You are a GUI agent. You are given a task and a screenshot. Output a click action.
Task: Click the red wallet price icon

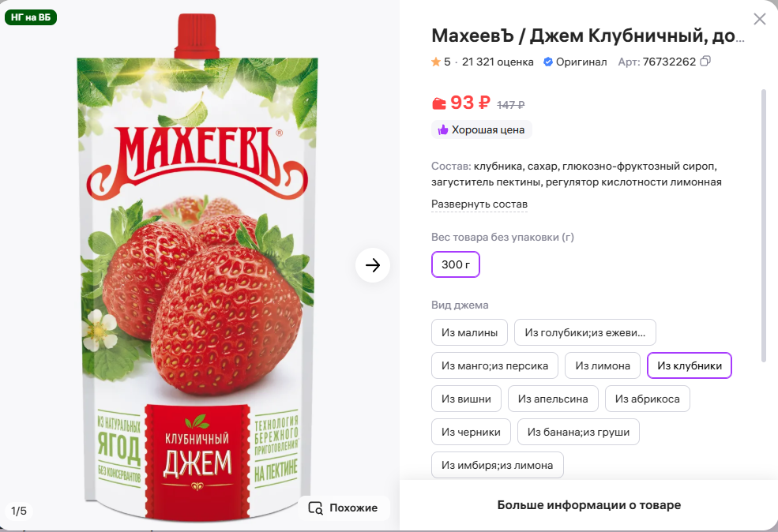tap(438, 103)
